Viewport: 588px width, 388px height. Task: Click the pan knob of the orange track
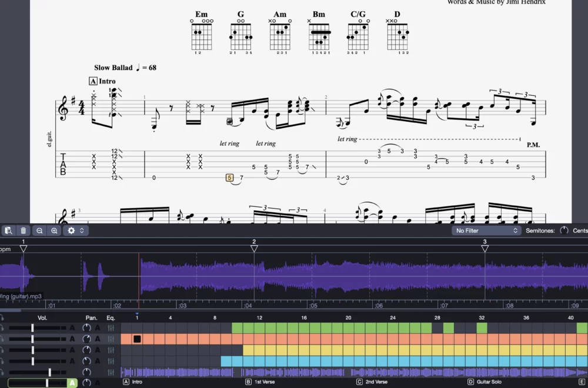(x=86, y=339)
